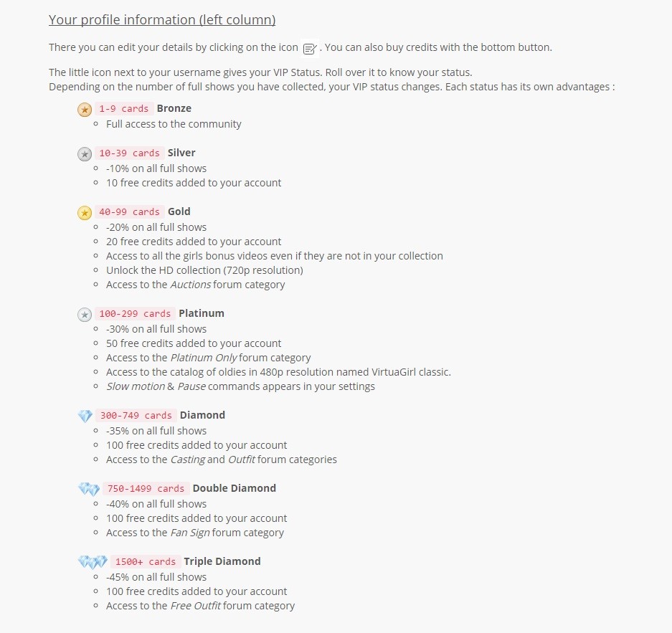The height and width of the screenshot is (633, 672).
Task: Click the "Your profile information (left column)" heading
Action: click(x=162, y=20)
